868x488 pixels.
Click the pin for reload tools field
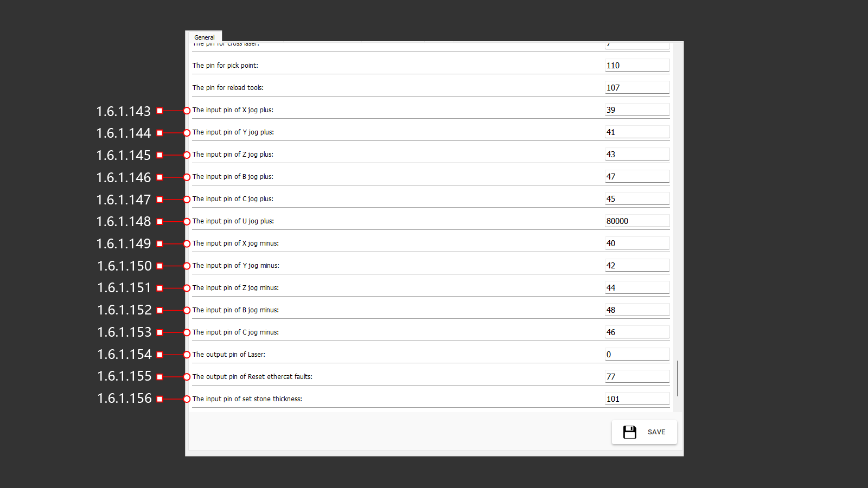[636, 88]
